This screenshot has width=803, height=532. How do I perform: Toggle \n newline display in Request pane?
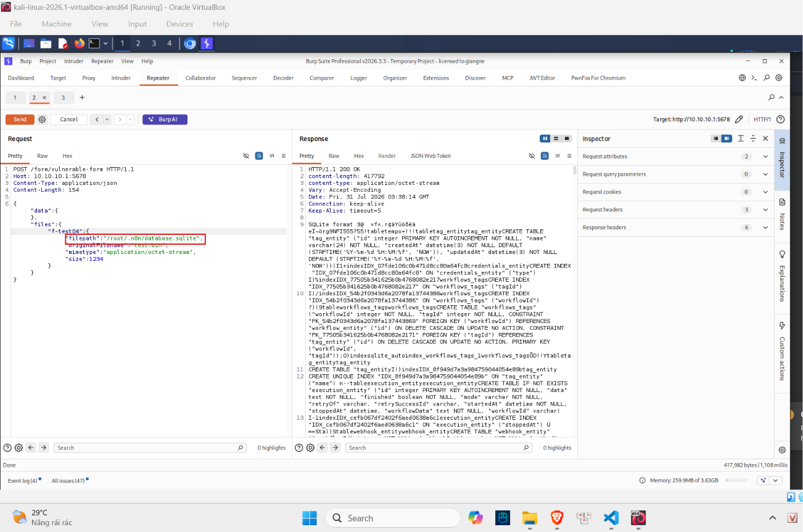click(271, 156)
